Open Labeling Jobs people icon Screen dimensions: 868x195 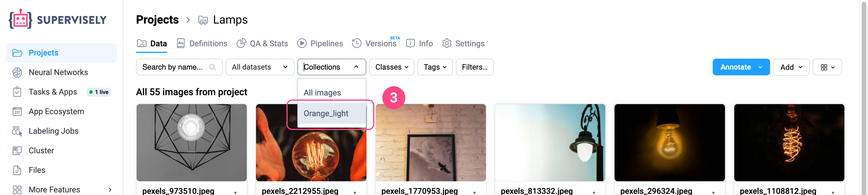click(17, 131)
